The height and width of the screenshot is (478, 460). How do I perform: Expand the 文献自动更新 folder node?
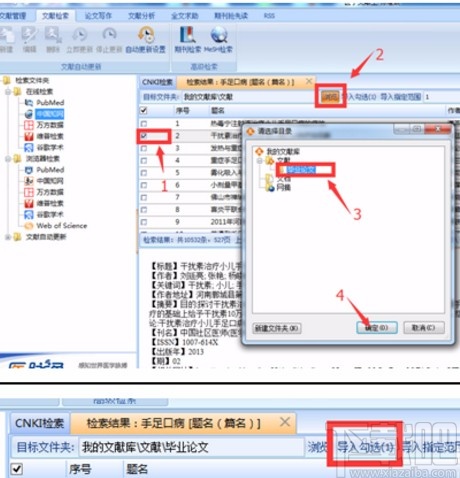8,237
